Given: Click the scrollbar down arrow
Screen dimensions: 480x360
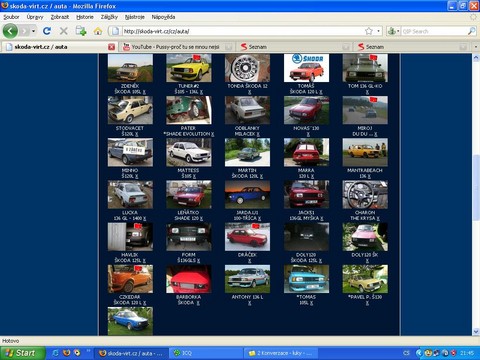Looking at the screenshot, I should pos(476,331).
